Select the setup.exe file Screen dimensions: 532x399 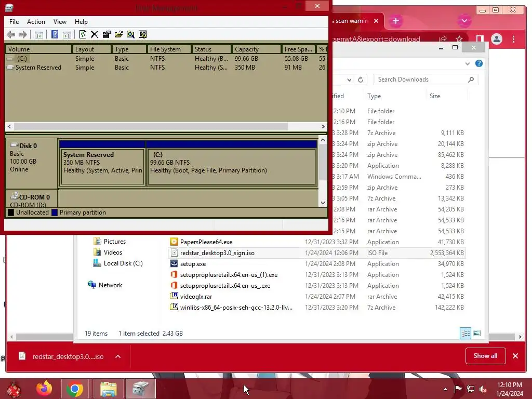pyautogui.click(x=317, y=263)
